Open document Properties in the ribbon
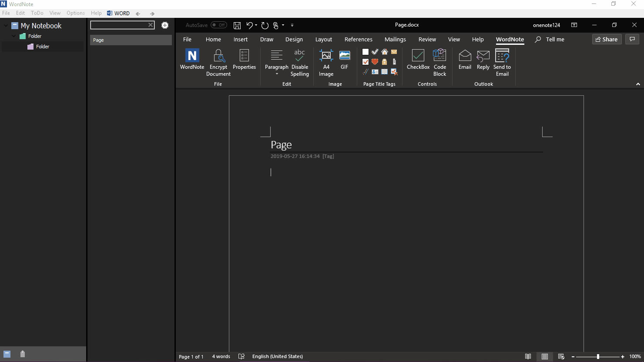The image size is (644, 362). pos(244,60)
